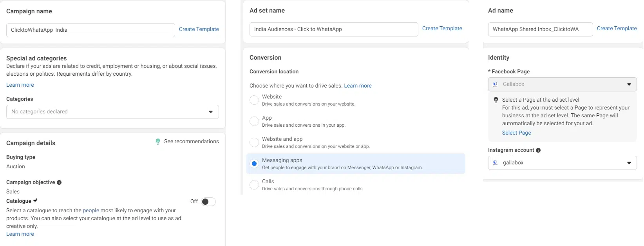This screenshot has width=644, height=246.
Task: Click Create Template next to Ad set name
Action: (442, 29)
